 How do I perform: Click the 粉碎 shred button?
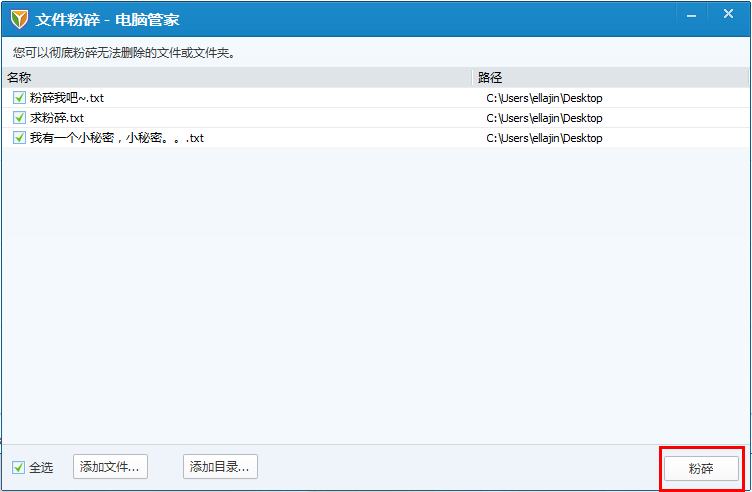(x=701, y=469)
